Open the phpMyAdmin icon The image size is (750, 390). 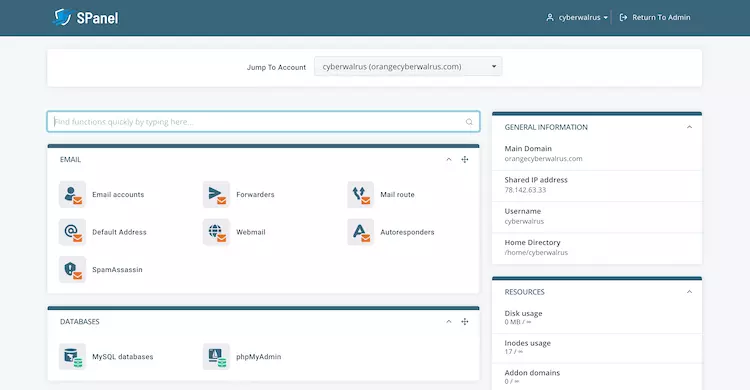[x=216, y=357]
